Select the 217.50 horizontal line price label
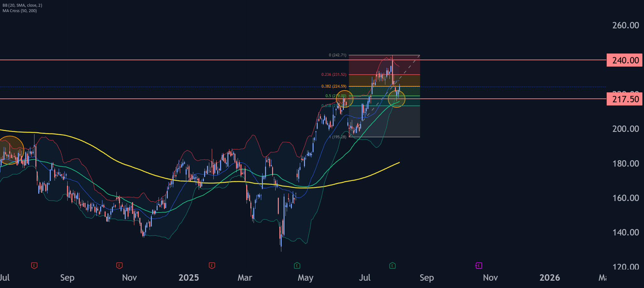This screenshot has width=644, height=288. (x=625, y=99)
